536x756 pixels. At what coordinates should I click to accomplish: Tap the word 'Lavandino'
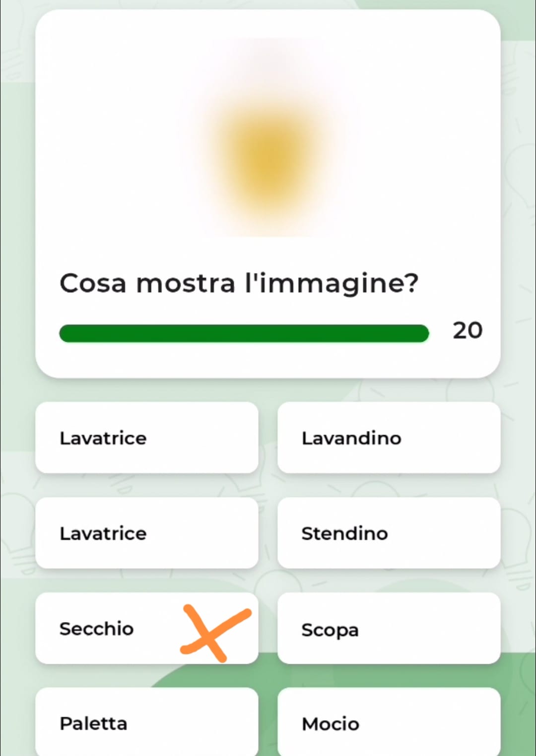coord(351,438)
